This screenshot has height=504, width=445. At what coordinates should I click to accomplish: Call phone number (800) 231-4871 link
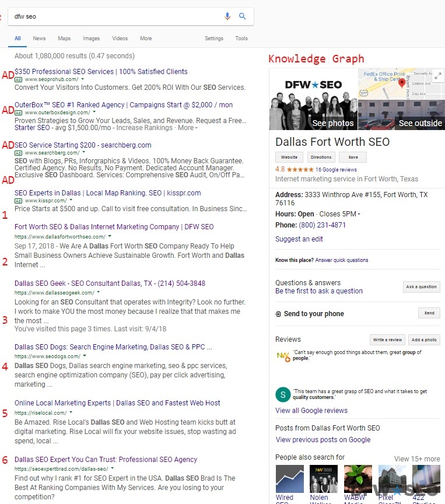click(322, 225)
